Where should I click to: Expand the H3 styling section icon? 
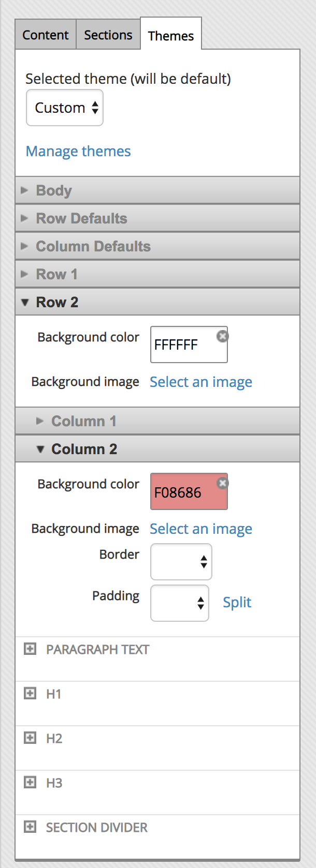point(30,783)
